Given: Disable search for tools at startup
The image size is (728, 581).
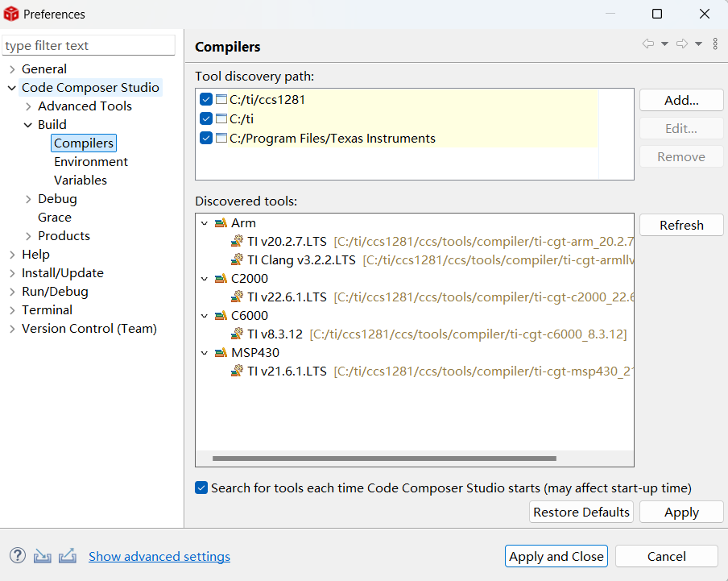Looking at the screenshot, I should tap(201, 488).
